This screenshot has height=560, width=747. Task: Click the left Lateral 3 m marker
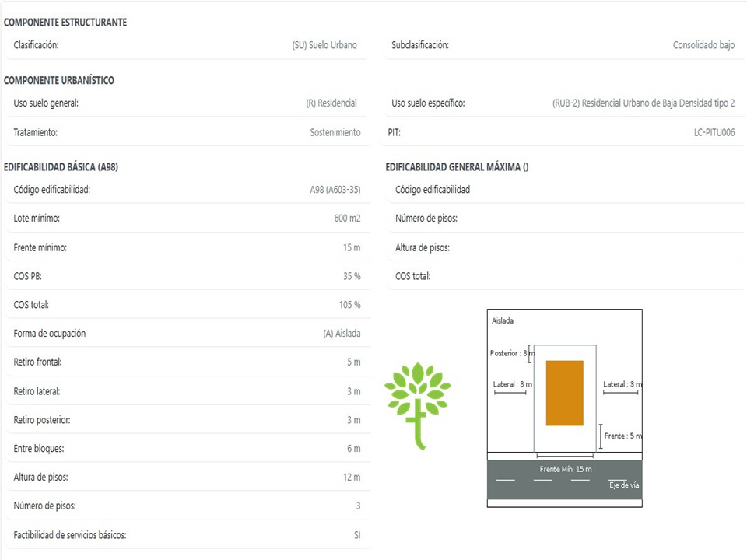512,387
